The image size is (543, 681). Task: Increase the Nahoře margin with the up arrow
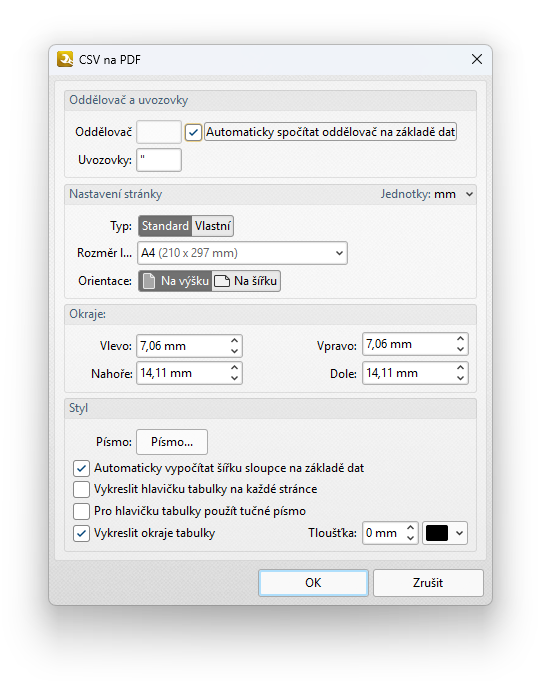pos(235,368)
